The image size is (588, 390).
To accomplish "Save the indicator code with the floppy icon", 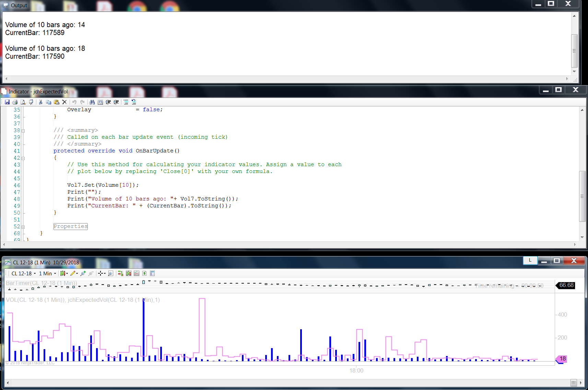I will click(x=7, y=102).
